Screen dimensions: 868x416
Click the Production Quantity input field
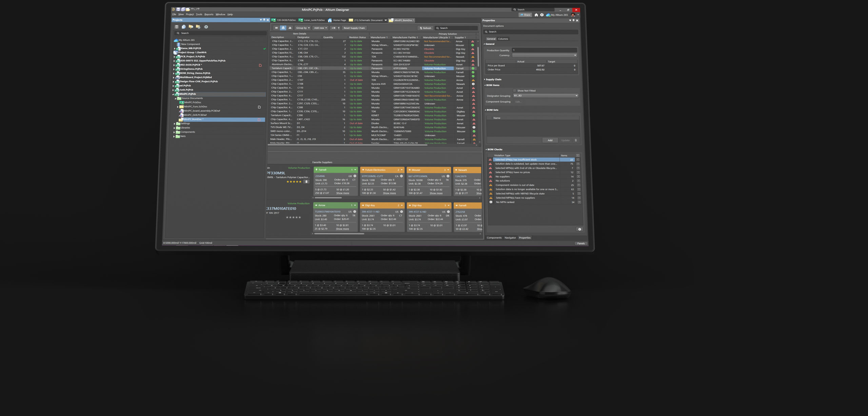click(x=545, y=50)
